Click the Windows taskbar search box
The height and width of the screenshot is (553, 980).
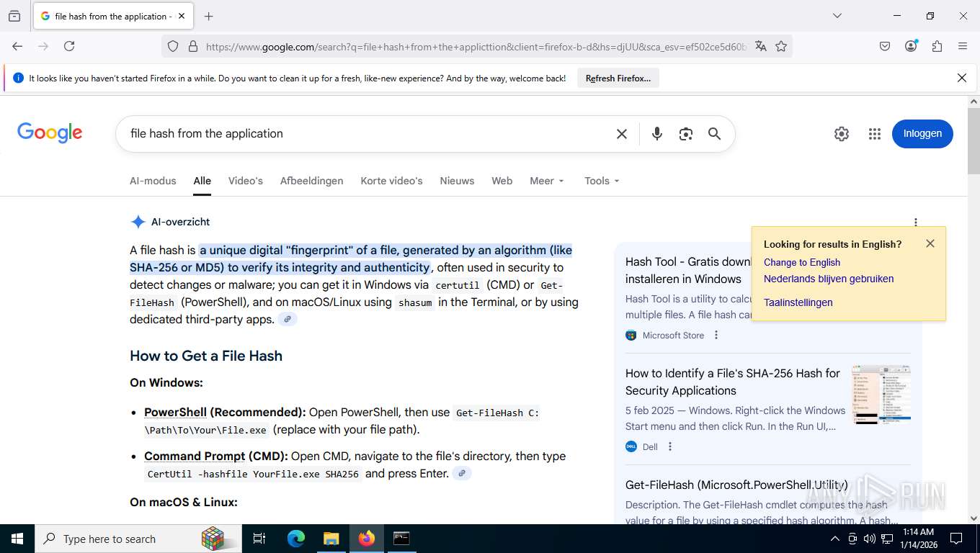[x=138, y=539]
